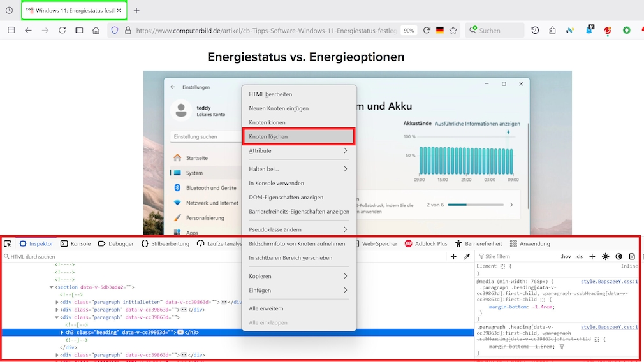This screenshot has height=362, width=644.
Task: Click the German flag translate icon
Action: click(440, 31)
